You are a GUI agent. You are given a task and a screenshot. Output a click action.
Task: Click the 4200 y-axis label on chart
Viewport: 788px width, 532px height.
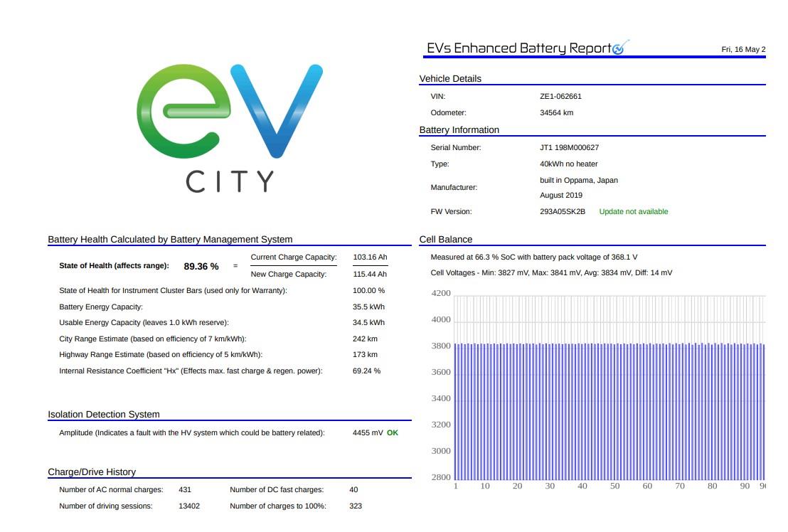click(x=441, y=293)
